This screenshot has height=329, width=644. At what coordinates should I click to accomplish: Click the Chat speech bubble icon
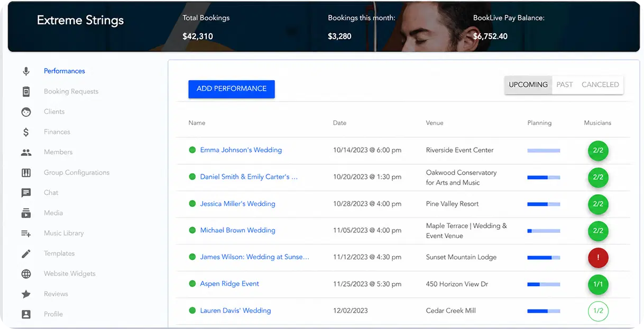tap(26, 193)
